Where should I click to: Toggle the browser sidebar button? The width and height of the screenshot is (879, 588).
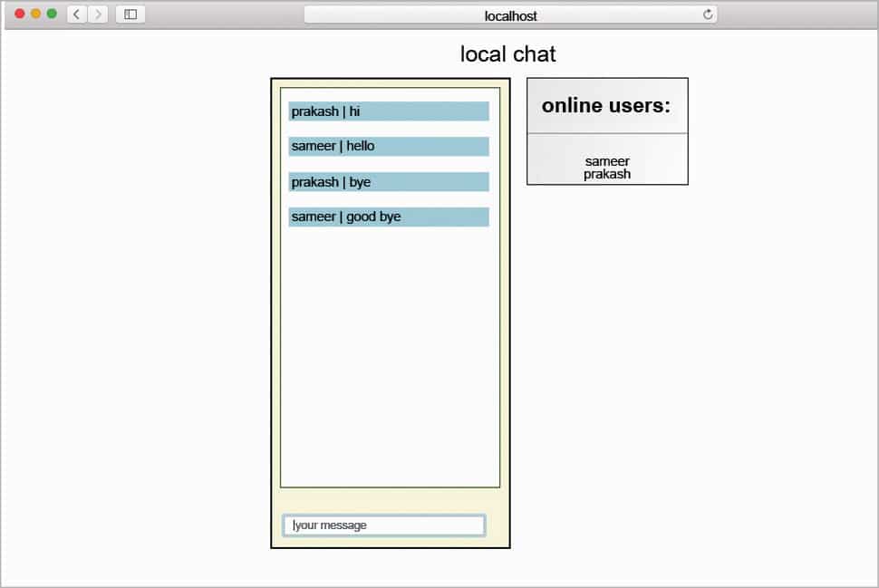[130, 14]
